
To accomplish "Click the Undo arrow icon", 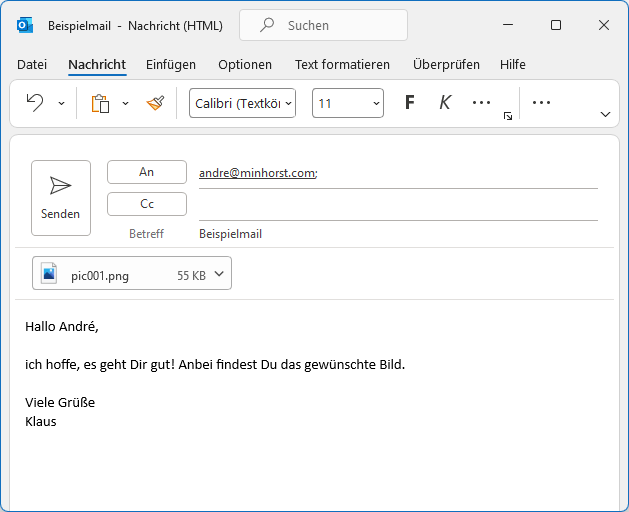I will (35, 103).
